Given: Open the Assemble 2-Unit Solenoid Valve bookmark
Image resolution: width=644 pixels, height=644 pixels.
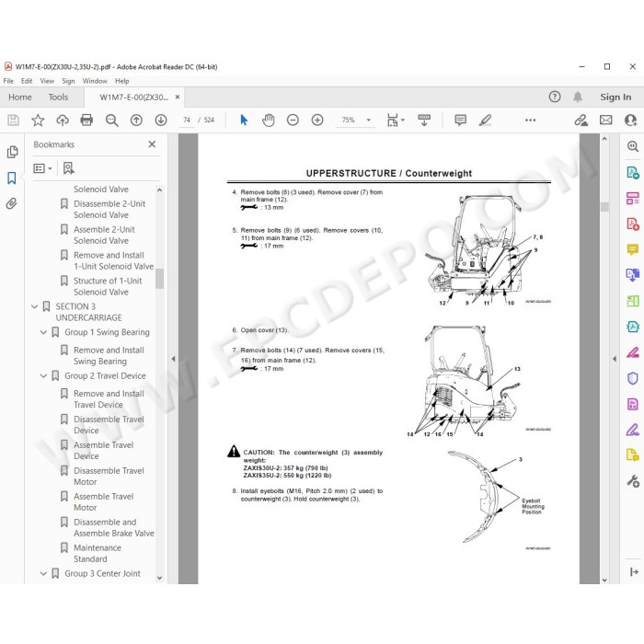Looking at the screenshot, I should [x=104, y=235].
